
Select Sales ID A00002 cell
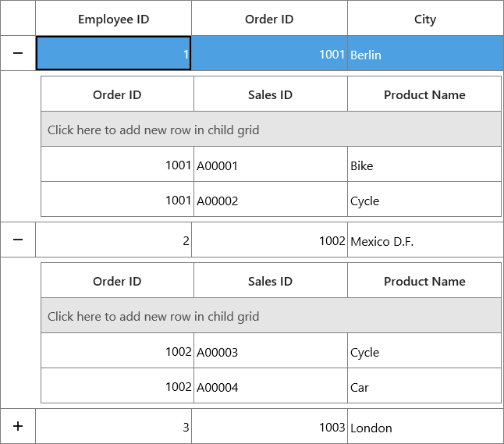[270, 199]
